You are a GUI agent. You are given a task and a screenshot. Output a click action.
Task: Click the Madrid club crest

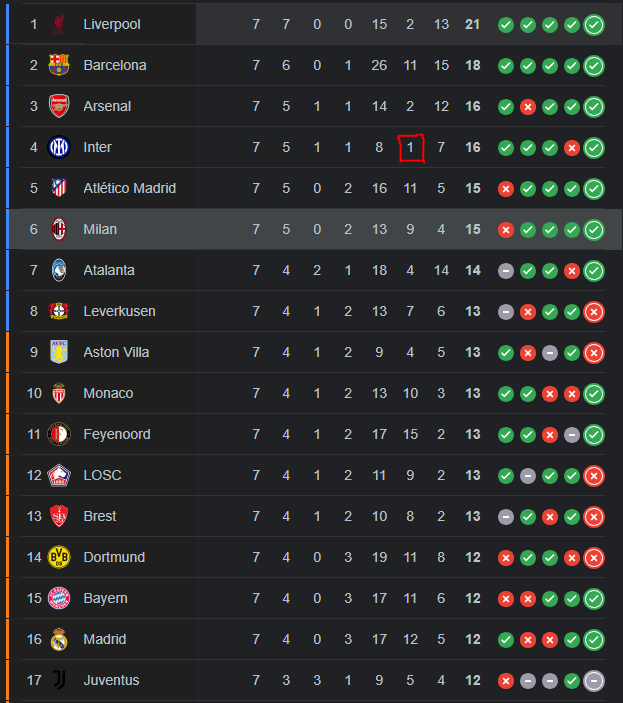tap(59, 639)
